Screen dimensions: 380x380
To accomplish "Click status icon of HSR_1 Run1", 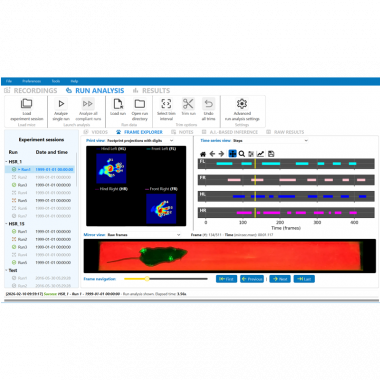I will [14, 169].
